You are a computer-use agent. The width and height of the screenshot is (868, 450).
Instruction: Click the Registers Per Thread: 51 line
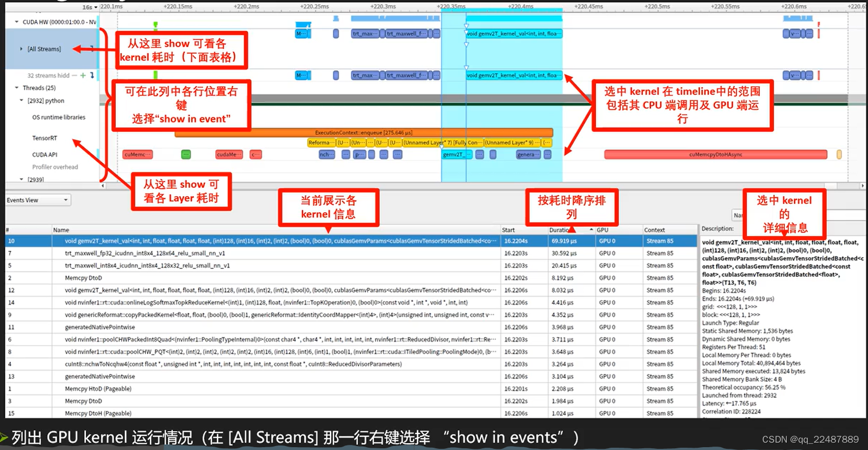[x=733, y=347]
